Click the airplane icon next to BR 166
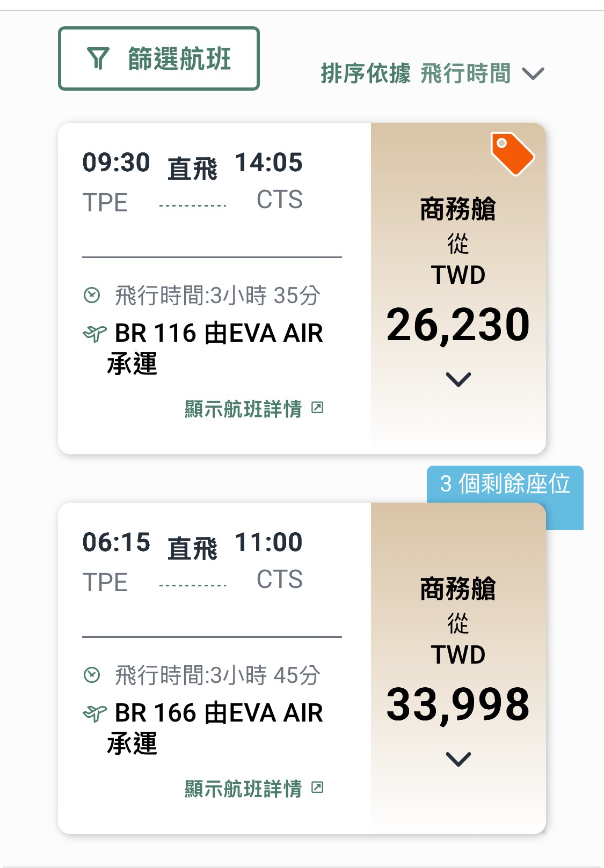The image size is (604, 868). coord(95,713)
